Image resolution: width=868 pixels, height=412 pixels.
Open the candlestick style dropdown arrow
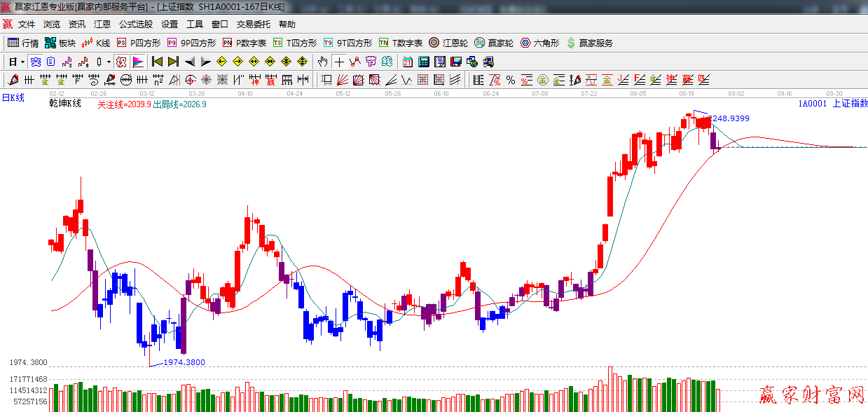click(109, 62)
